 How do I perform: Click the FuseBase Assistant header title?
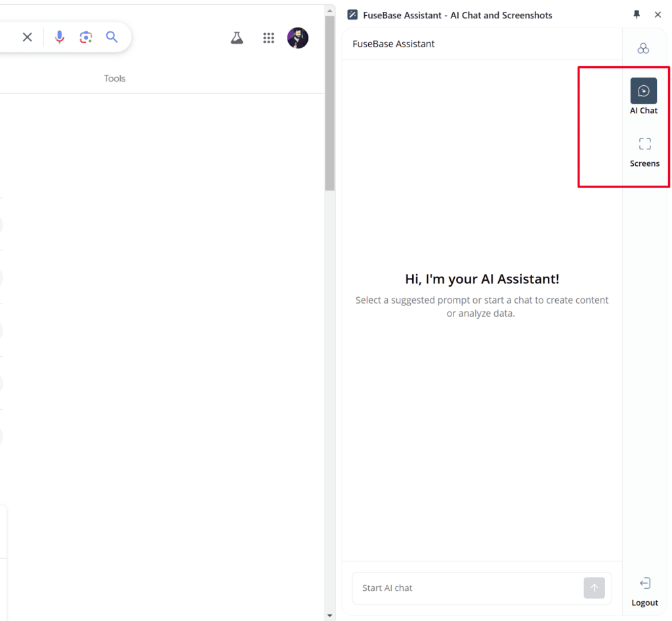pos(394,44)
